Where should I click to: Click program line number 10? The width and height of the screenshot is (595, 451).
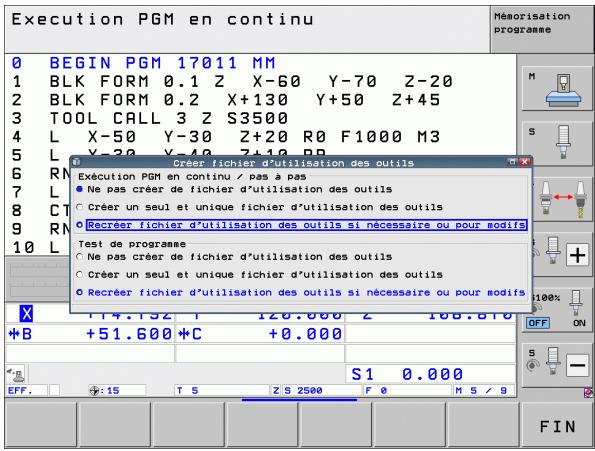pyautogui.click(x=24, y=248)
